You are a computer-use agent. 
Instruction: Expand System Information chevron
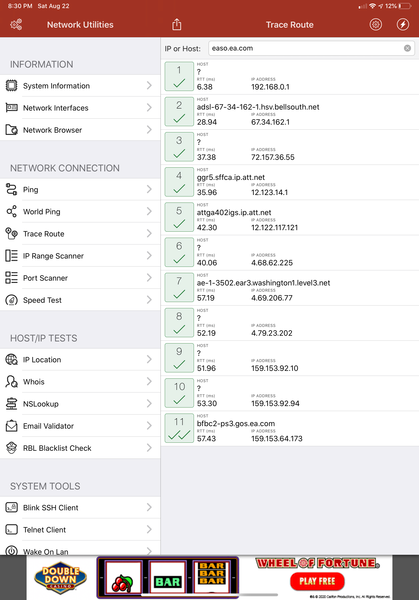(149, 85)
